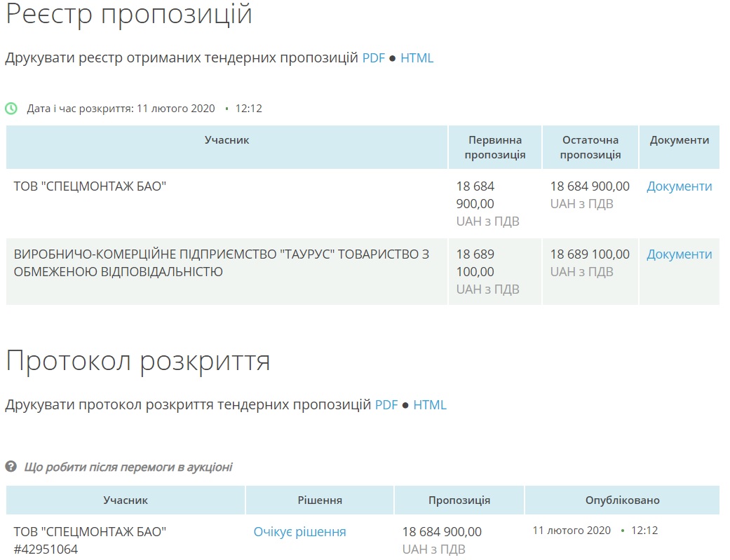Click the 'Пропозиція' column header

(x=459, y=500)
